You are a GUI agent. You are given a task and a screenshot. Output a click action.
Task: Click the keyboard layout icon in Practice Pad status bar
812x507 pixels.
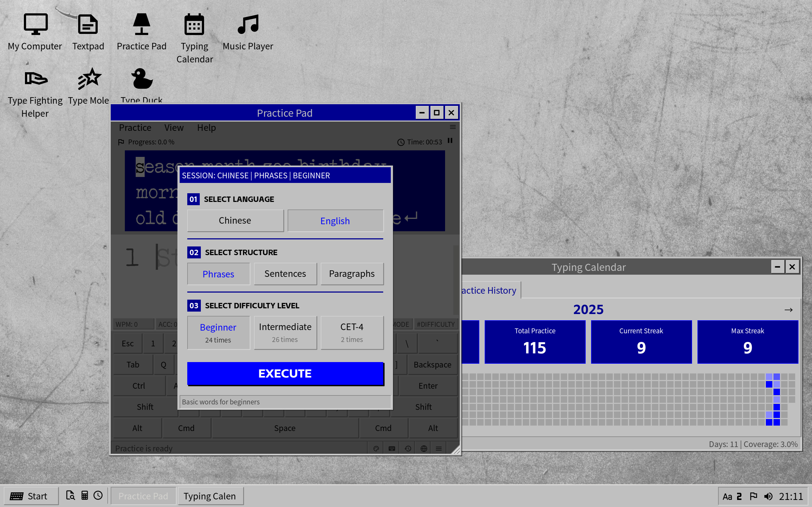tap(391, 448)
